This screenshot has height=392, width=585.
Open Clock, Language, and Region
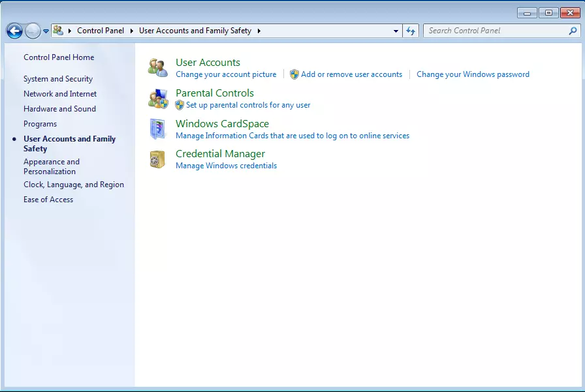[x=74, y=185]
